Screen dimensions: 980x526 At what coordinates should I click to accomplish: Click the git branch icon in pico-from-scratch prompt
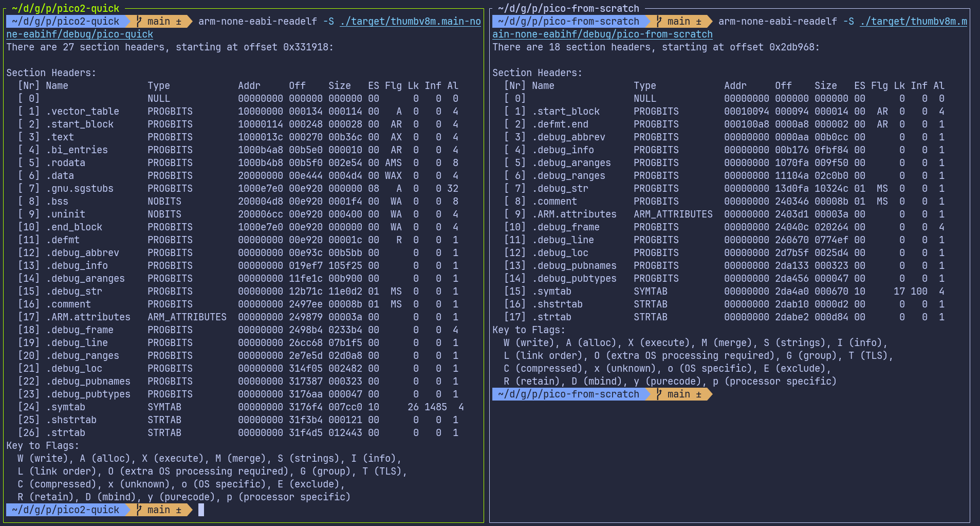click(x=658, y=22)
